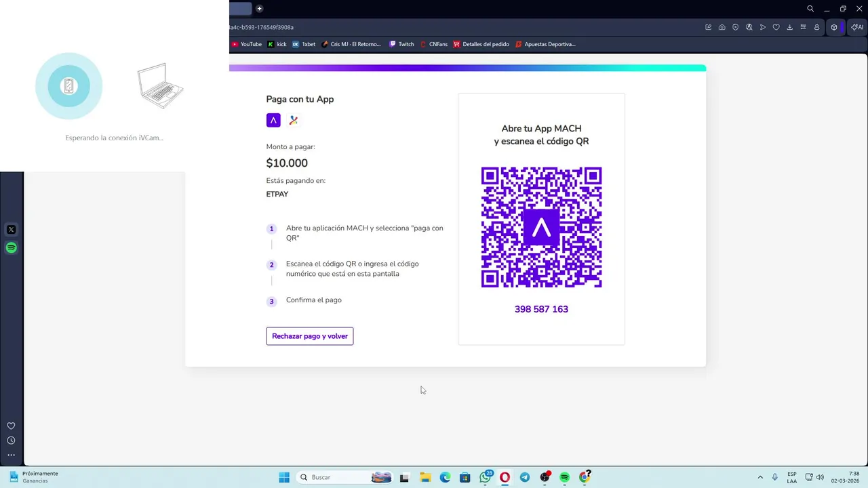Open Chrome from taskbar
Screen dimensions: 868x488
click(585, 477)
